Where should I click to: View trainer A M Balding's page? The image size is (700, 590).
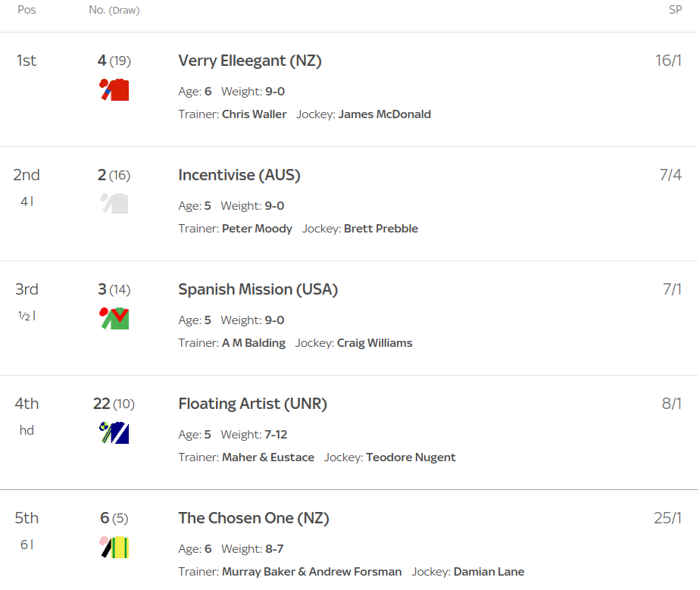254,343
